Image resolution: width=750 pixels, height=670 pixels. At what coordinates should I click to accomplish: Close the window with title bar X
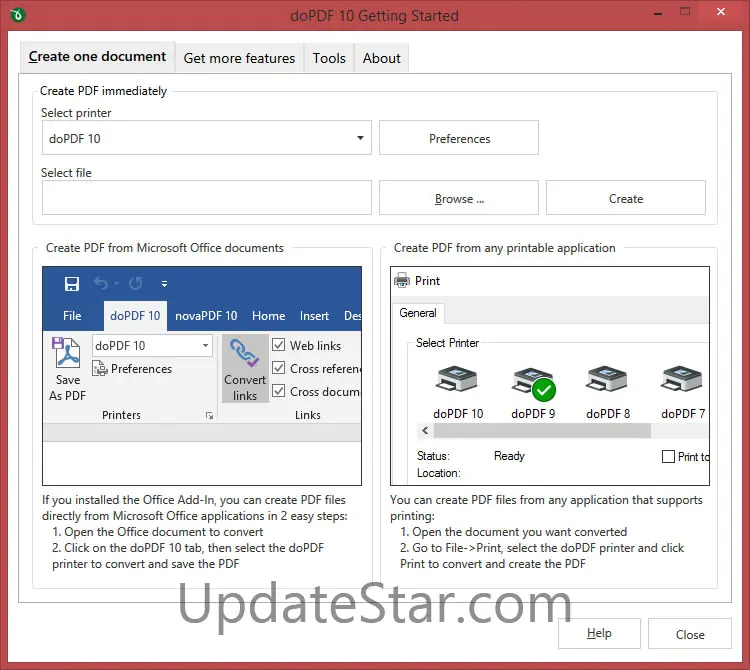coord(721,12)
